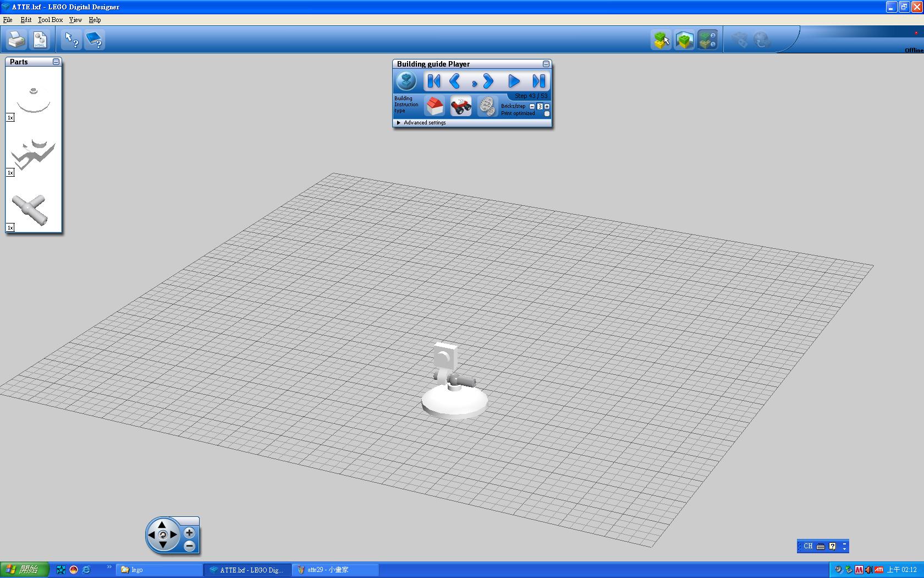Image resolution: width=924 pixels, height=578 pixels.
Task: Click the Step 43 / 53 indicator
Action: pyautogui.click(x=531, y=96)
